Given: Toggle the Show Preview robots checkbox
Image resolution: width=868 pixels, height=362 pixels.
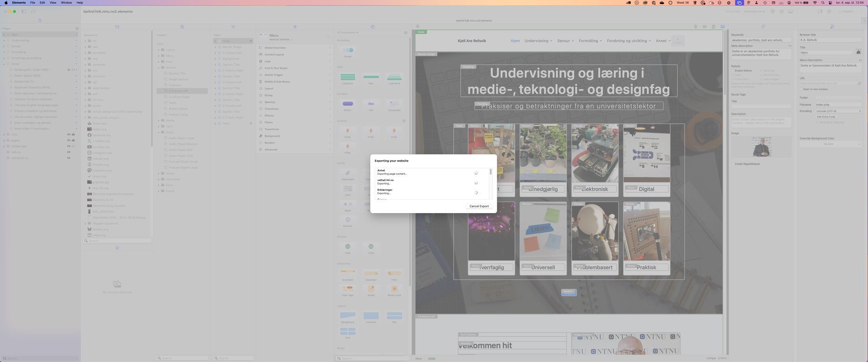Looking at the screenshot, I should pos(761,75).
